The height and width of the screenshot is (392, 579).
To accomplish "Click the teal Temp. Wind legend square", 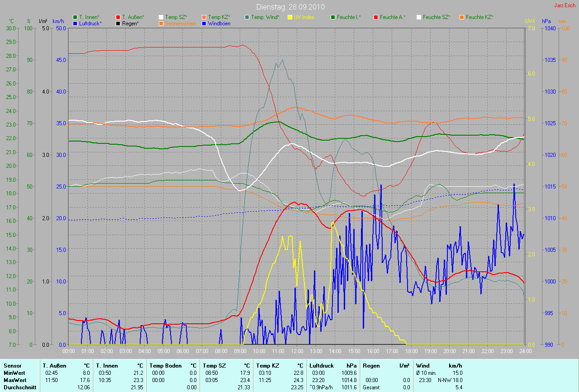I will point(247,17).
